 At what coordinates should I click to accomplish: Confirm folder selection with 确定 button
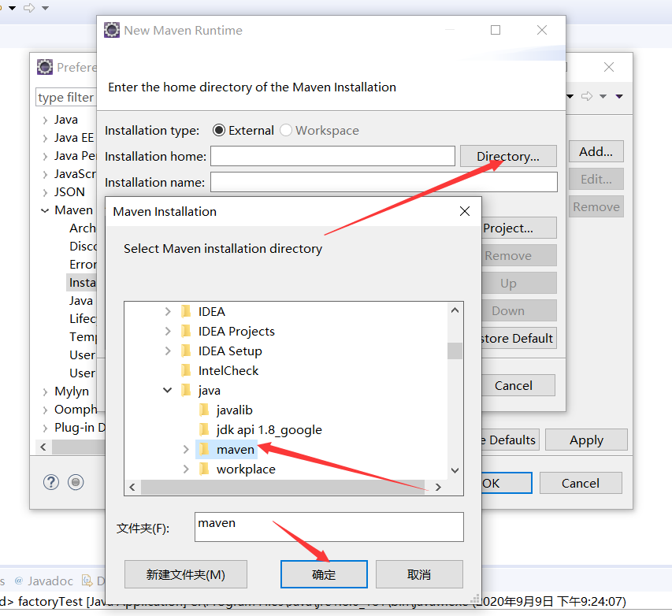click(324, 574)
